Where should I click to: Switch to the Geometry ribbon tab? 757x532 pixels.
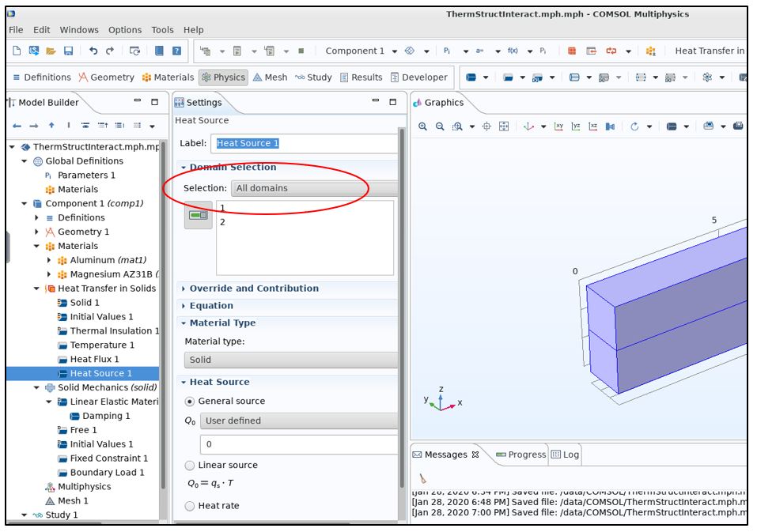click(x=106, y=77)
